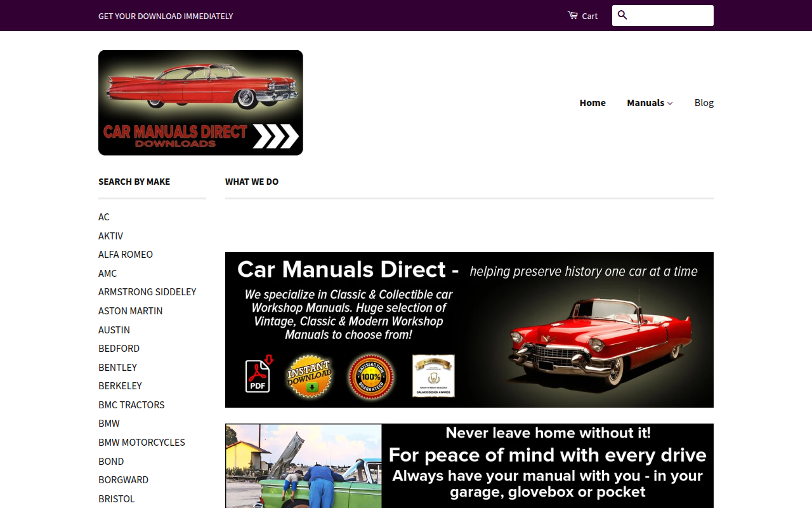Click the Never leave home without it banner
The image size is (812, 508).
(469, 465)
